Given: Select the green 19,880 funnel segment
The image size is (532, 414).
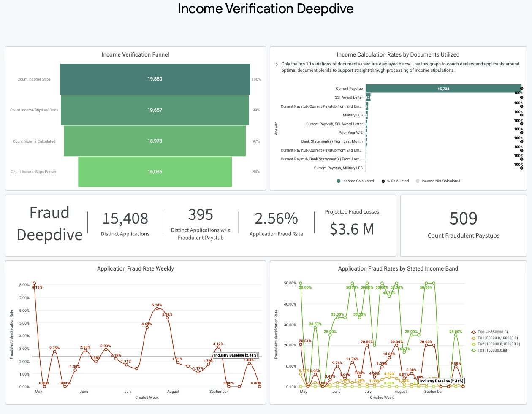Looking at the screenshot, I should tap(155, 79).
